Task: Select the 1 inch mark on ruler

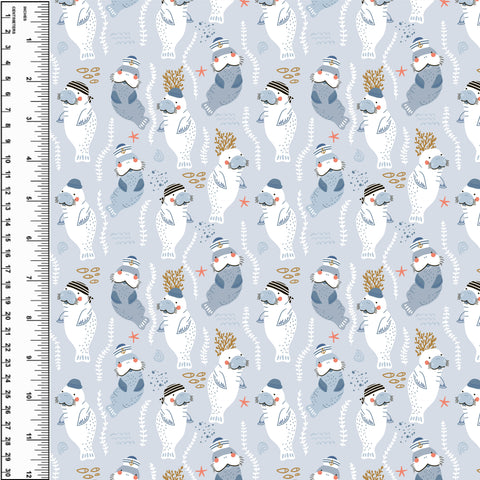Action: point(29,40)
